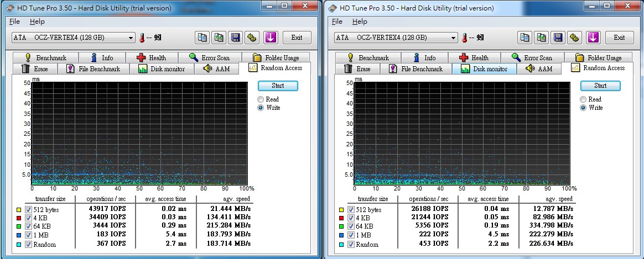Click copy text icon in right window toolbar

pos(524,38)
